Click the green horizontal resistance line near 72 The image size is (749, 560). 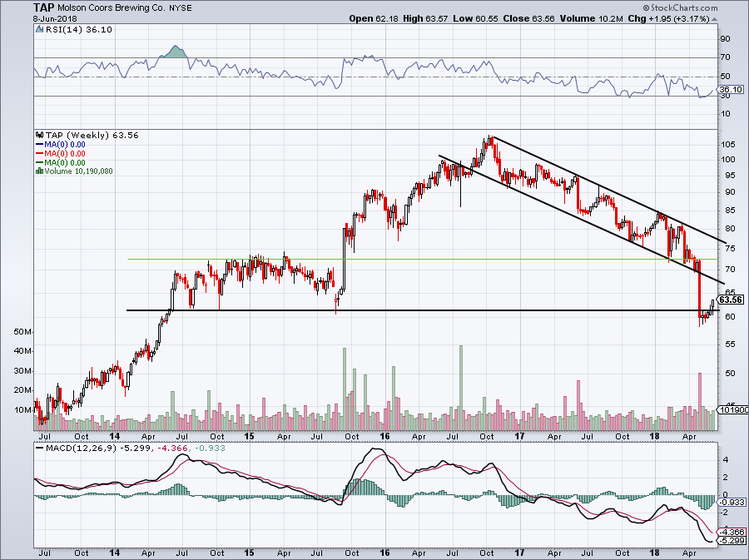(x=422, y=260)
